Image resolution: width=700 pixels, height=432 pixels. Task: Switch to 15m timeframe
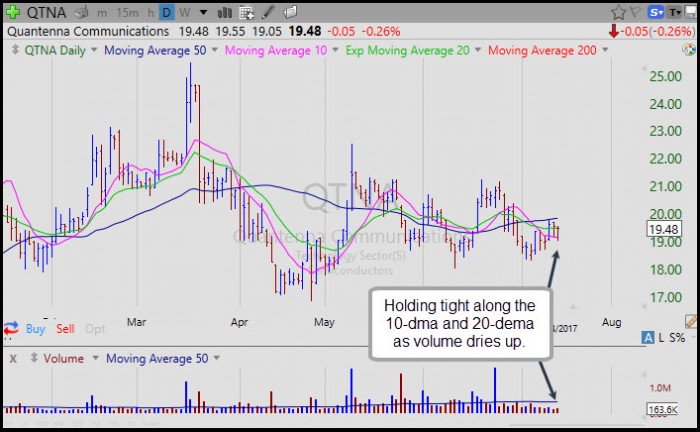(x=127, y=12)
